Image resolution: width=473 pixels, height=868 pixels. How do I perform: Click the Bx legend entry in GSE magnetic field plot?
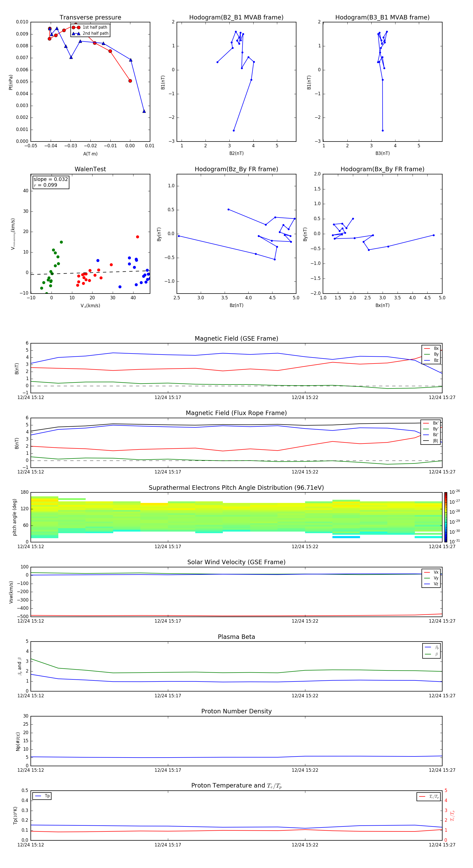click(431, 349)
